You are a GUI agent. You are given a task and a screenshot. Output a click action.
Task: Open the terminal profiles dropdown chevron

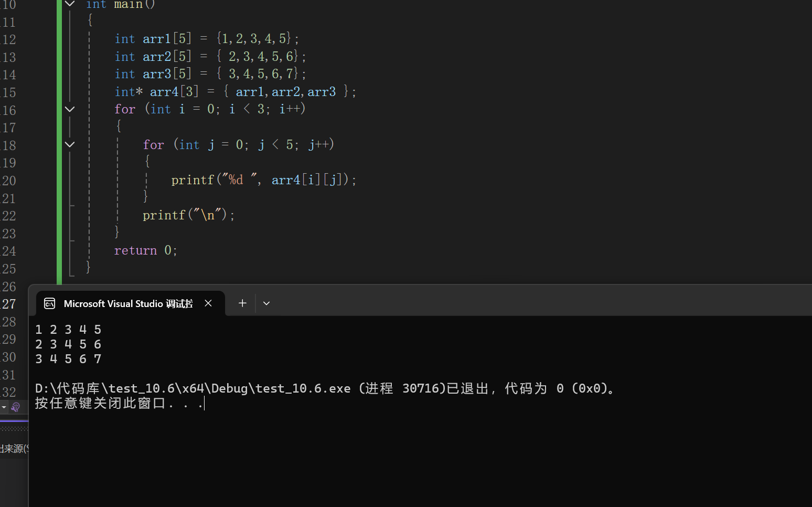(x=266, y=303)
